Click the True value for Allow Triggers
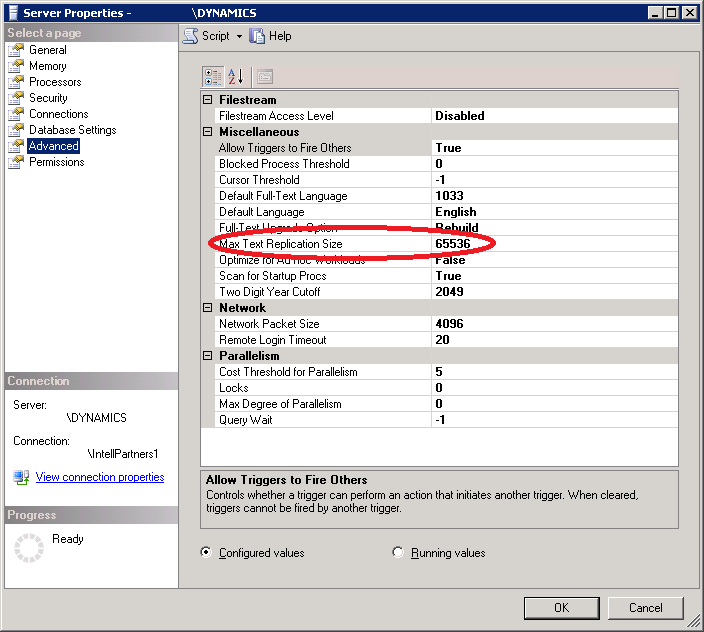704x632 pixels. click(554, 148)
